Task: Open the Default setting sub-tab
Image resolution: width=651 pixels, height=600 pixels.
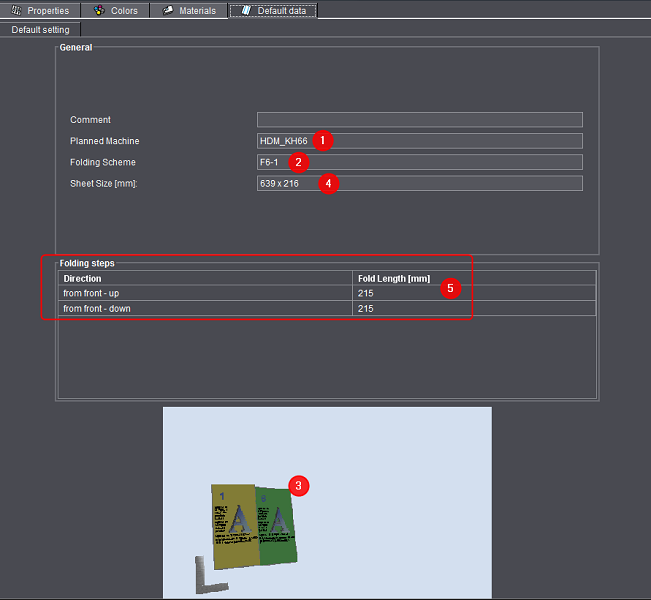Action: pyautogui.click(x=40, y=30)
